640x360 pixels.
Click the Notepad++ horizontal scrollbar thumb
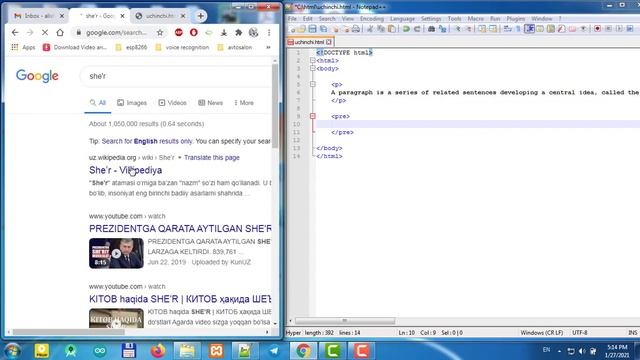(x=345, y=321)
